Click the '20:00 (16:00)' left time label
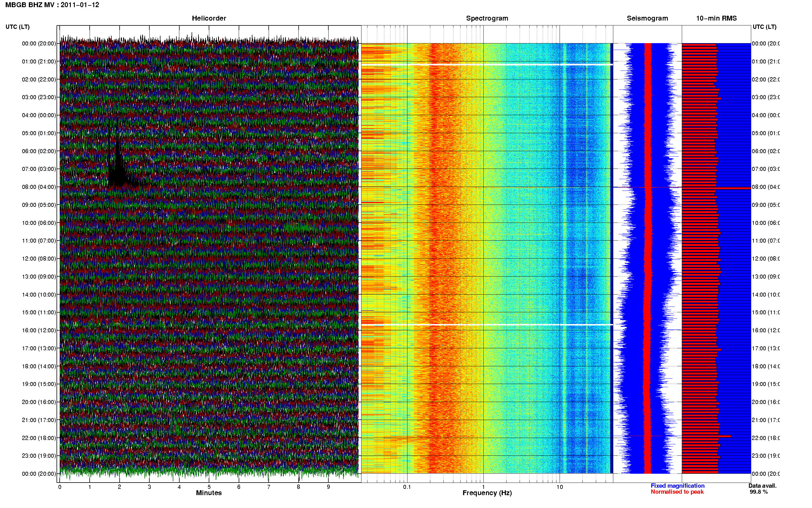Viewport: 812px width, 508px height. (x=39, y=402)
